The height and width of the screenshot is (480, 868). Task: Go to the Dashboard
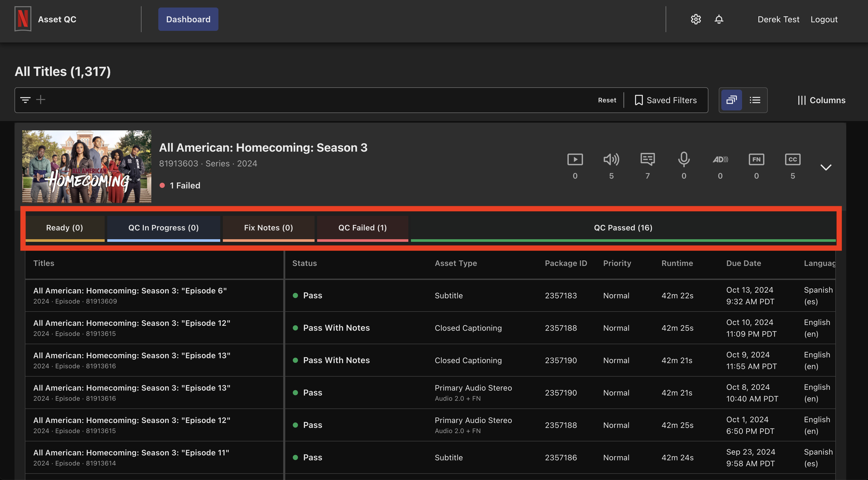pos(188,19)
